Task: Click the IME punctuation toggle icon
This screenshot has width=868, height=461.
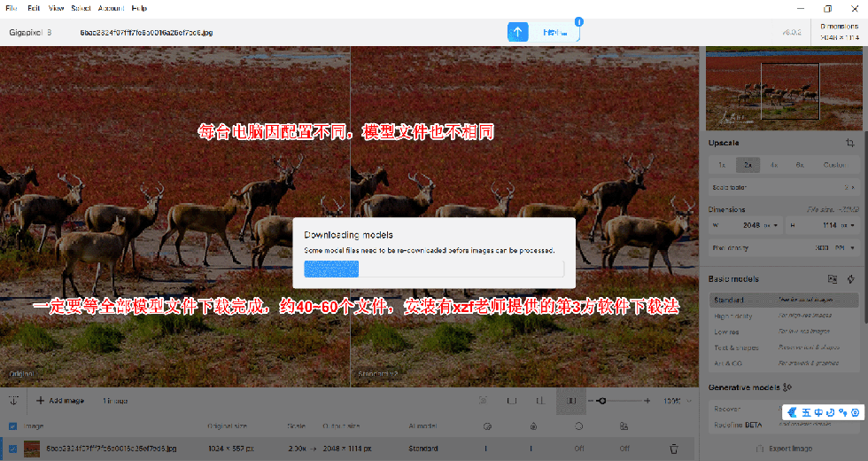Action: (x=842, y=412)
